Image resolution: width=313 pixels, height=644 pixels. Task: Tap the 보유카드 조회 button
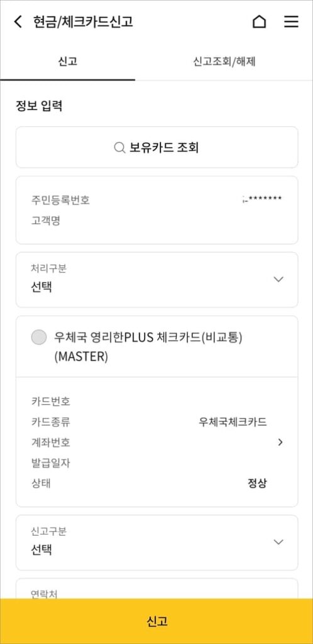(156, 147)
